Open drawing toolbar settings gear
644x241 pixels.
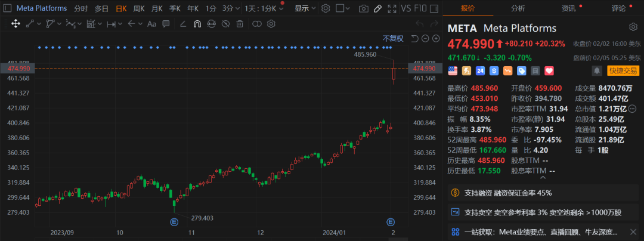point(271,24)
